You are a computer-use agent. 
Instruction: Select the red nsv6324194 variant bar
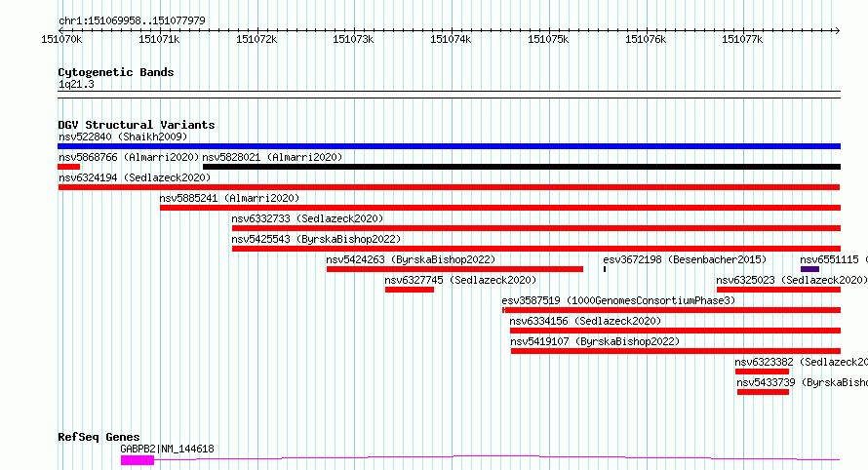pyautogui.click(x=449, y=187)
